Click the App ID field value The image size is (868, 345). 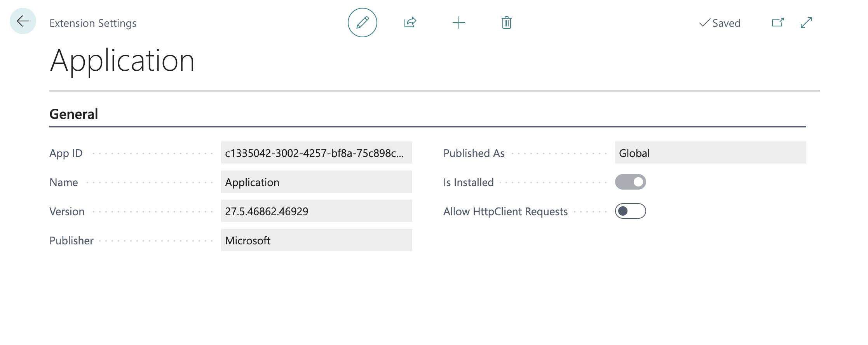[316, 153]
